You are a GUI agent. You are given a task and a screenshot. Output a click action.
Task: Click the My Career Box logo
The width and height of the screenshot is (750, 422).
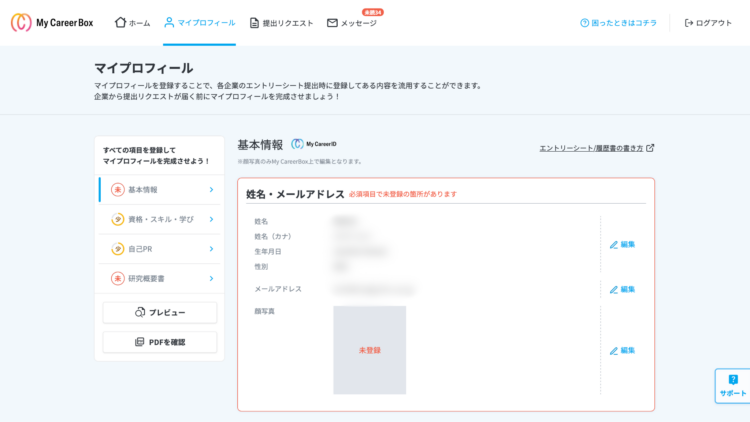click(52, 22)
